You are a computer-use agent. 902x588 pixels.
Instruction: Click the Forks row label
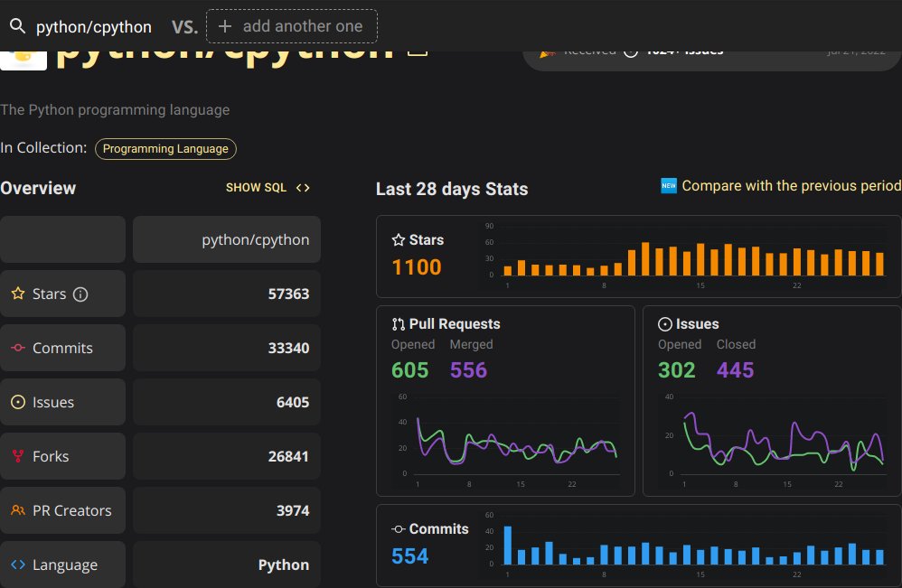[x=51, y=456]
